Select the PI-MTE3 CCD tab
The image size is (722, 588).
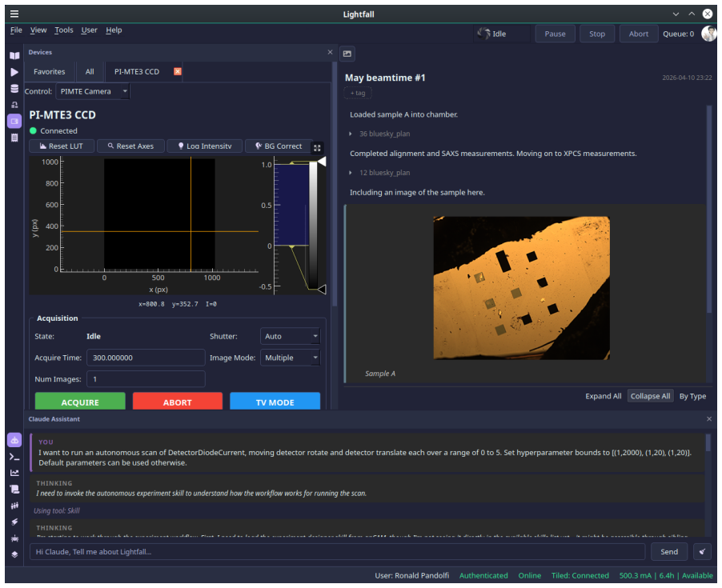tap(137, 71)
